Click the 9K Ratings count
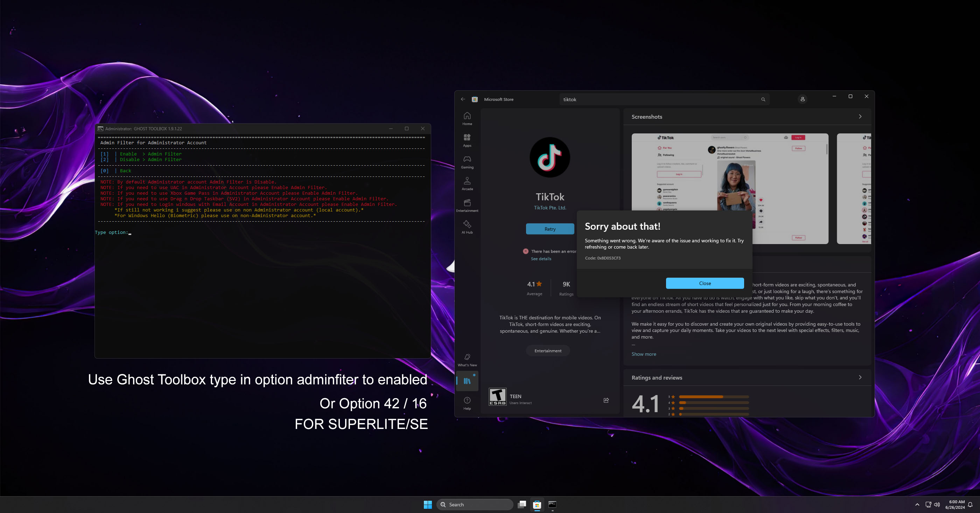 click(x=566, y=288)
